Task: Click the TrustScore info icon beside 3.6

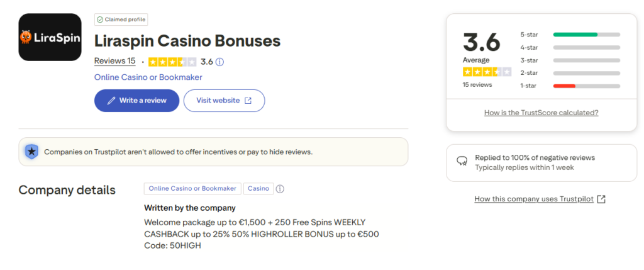Action: coord(220,62)
